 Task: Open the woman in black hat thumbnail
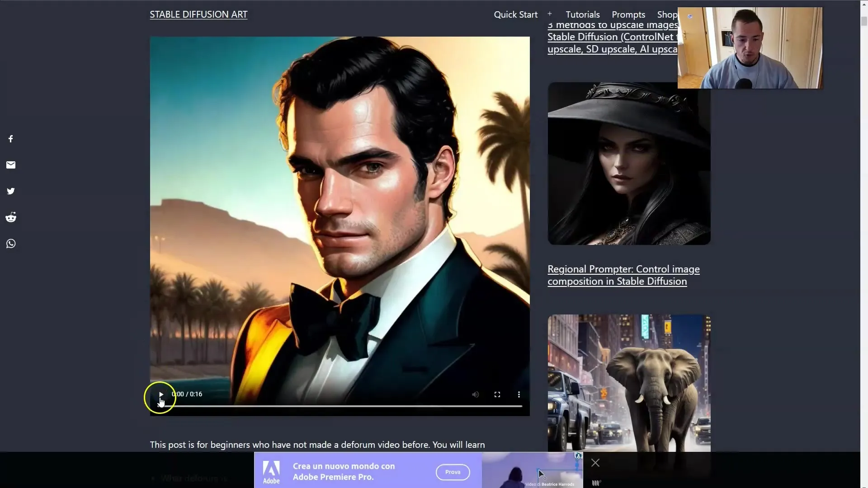tap(629, 164)
